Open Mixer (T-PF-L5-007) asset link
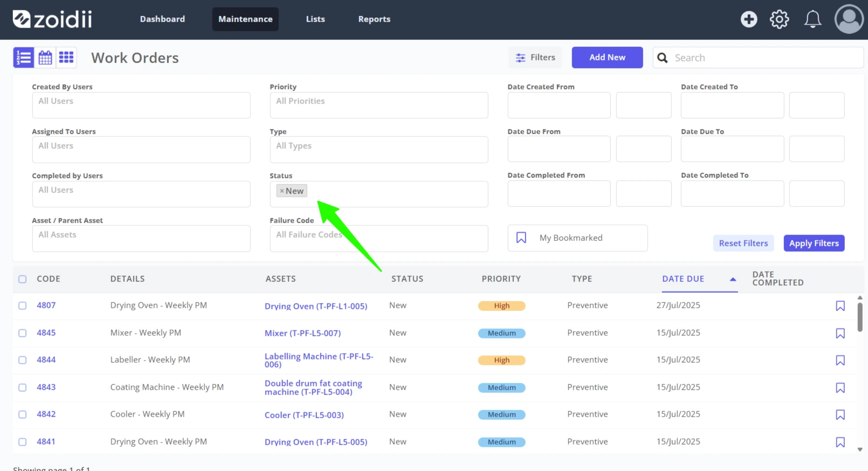Screen dimensions: 868x471 pyautogui.click(x=302, y=334)
